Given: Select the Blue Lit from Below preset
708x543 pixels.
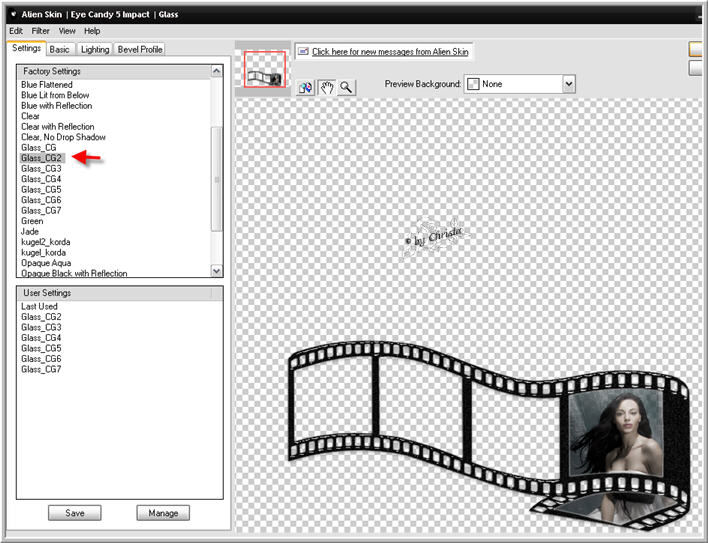Looking at the screenshot, I should point(55,95).
